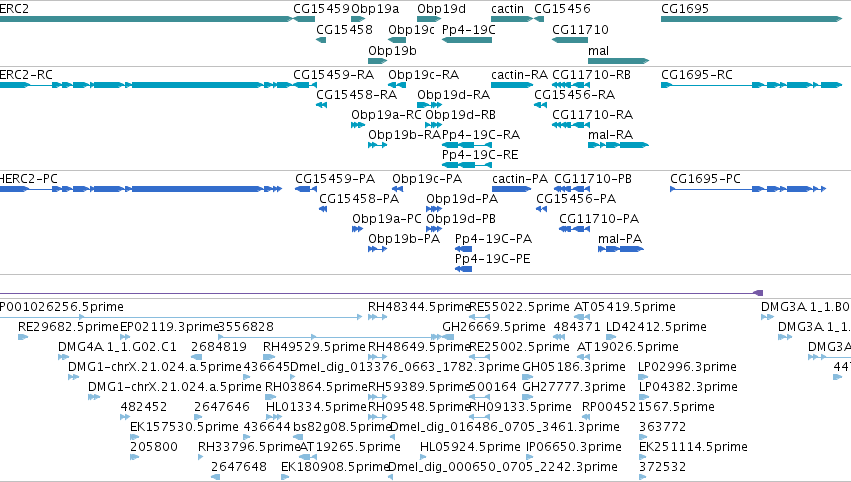Select EST GH05186.3prime

tap(574, 367)
